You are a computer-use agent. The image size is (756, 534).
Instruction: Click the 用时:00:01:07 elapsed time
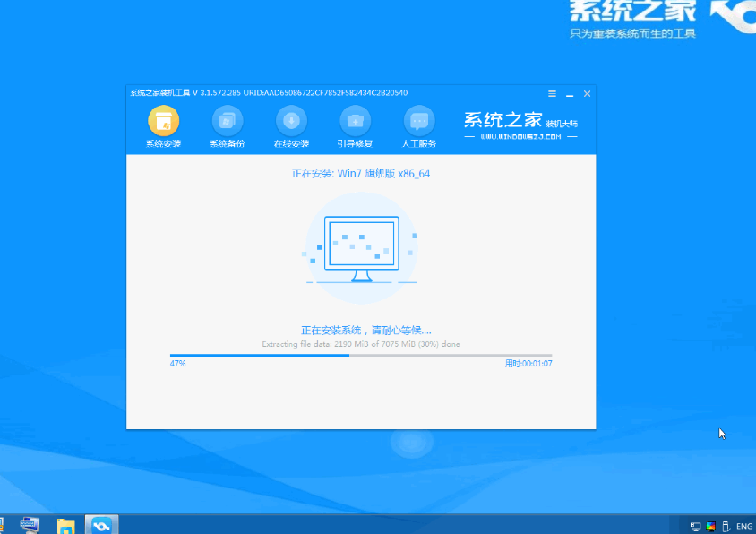point(528,364)
